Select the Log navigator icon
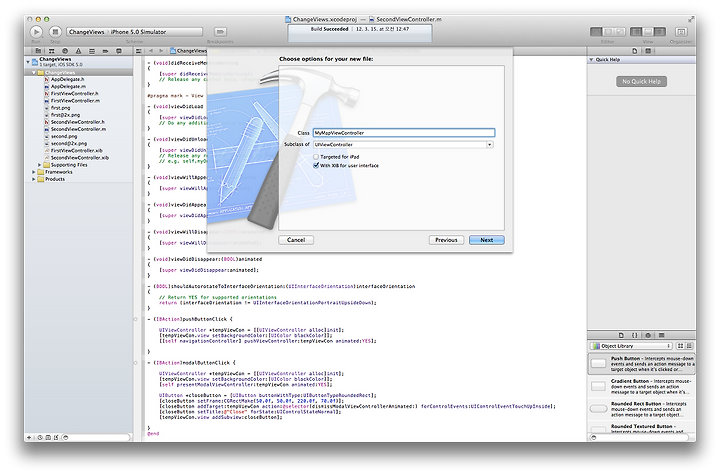The image size is (720, 475). point(118,51)
